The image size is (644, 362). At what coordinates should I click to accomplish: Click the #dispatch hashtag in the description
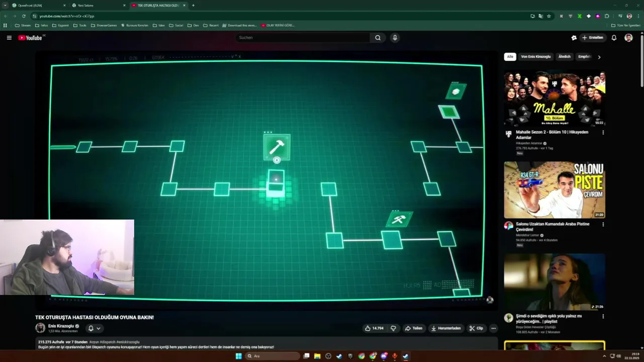[108, 342]
